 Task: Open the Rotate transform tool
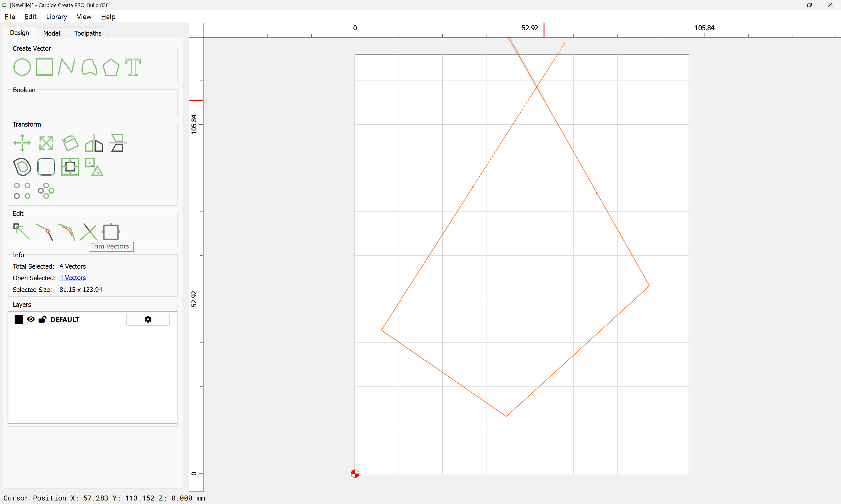coord(70,143)
